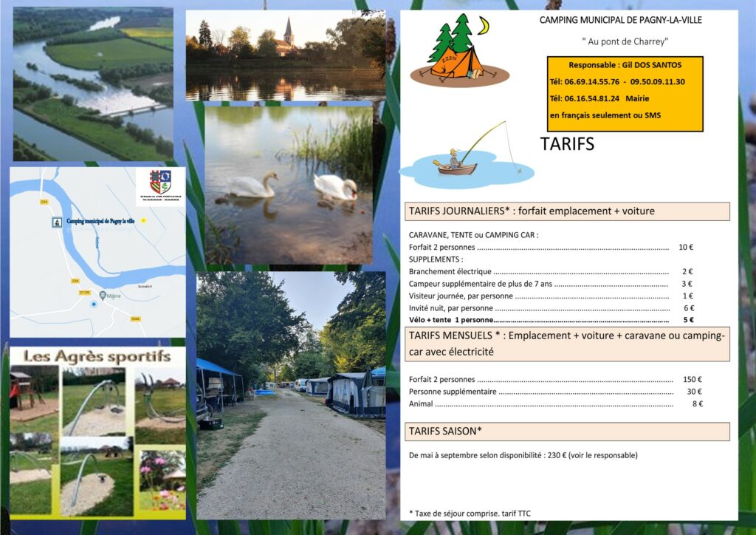Open the campsite gravel path photo
Image resolution: width=756 pixels, height=535 pixels.
click(x=290, y=395)
